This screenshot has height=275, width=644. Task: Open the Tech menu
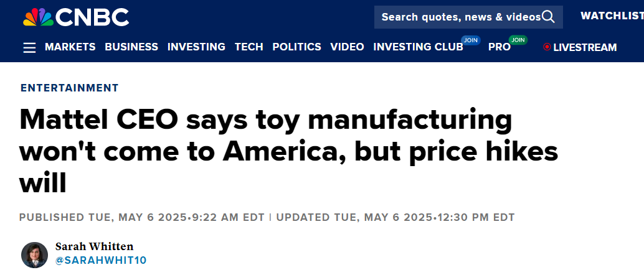(x=249, y=47)
